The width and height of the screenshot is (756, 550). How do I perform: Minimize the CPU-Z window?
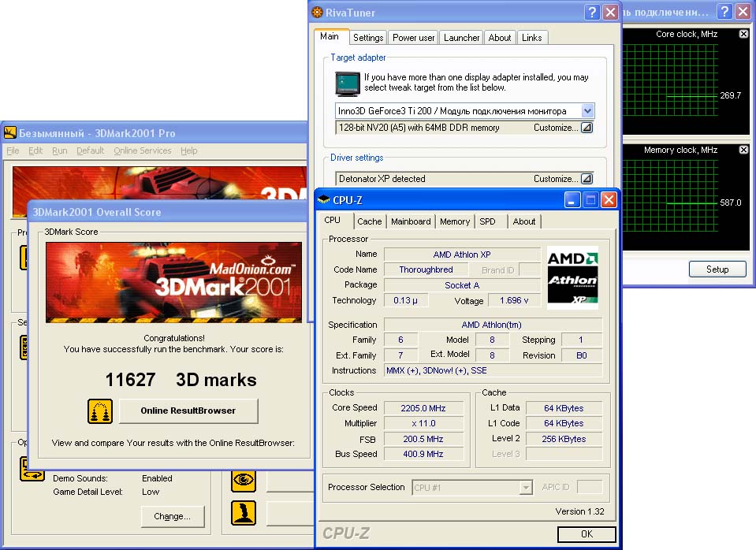(572, 199)
